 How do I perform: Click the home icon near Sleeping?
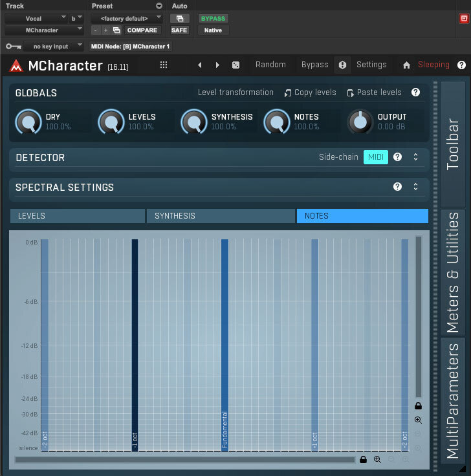pyautogui.click(x=406, y=65)
